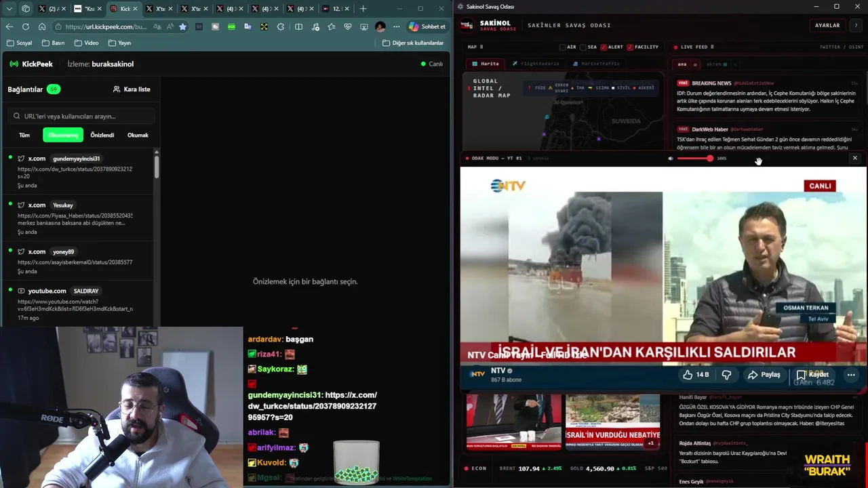
Task: Open browser extensions puzzle icon
Action: pyautogui.click(x=281, y=26)
